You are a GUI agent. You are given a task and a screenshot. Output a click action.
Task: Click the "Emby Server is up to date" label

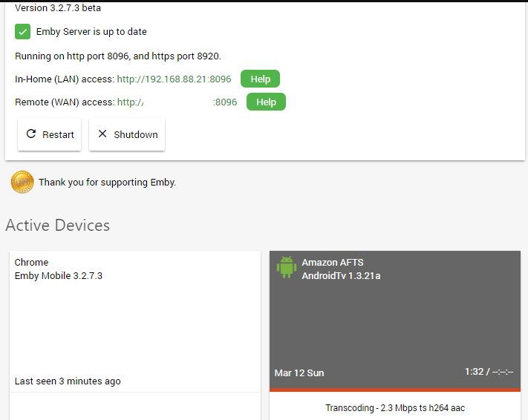[x=91, y=32]
